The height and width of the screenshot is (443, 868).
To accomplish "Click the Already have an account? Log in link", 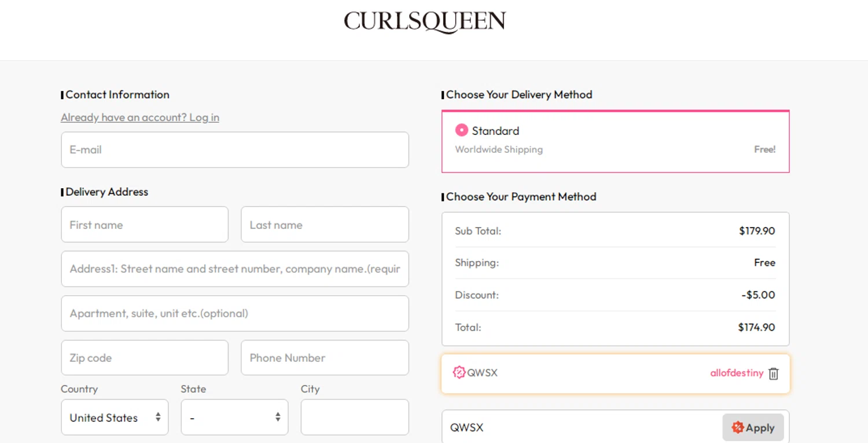I will click(140, 118).
